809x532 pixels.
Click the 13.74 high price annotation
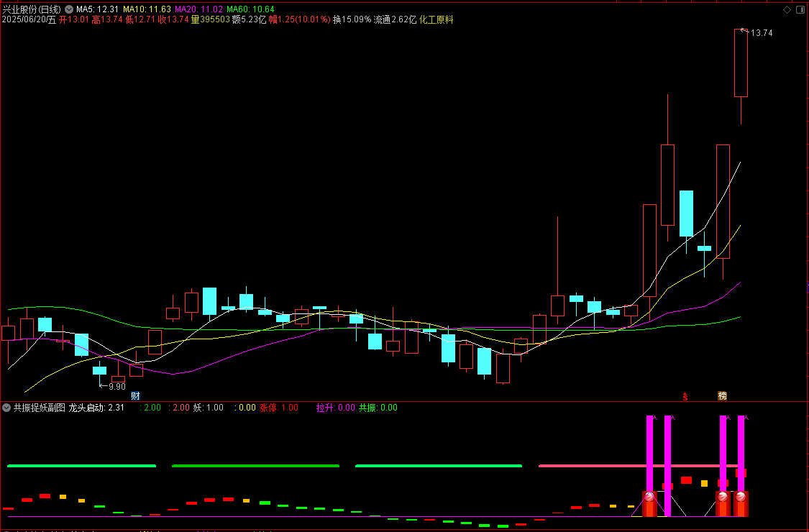point(761,33)
